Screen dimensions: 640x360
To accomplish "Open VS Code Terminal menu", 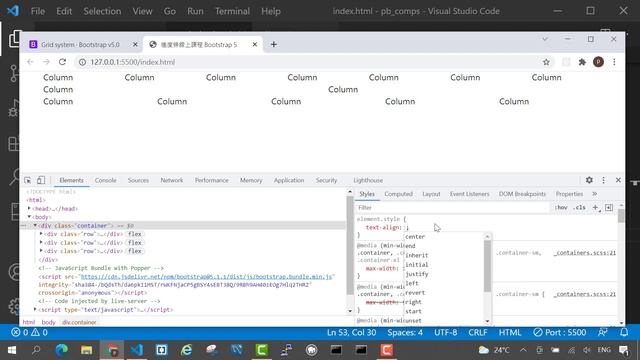I will (232, 11).
